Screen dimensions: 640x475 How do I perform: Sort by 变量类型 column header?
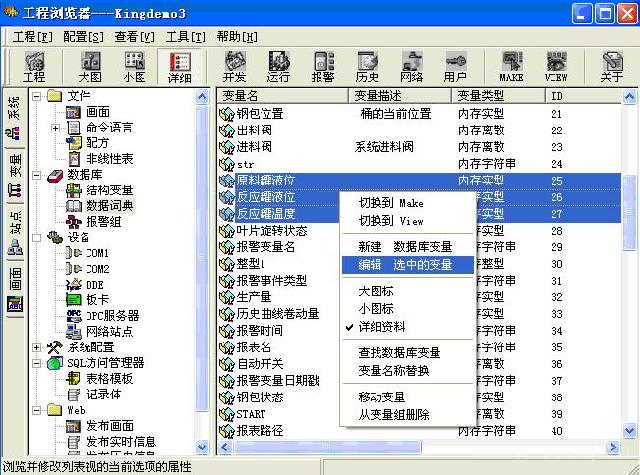pyautogui.click(x=498, y=96)
